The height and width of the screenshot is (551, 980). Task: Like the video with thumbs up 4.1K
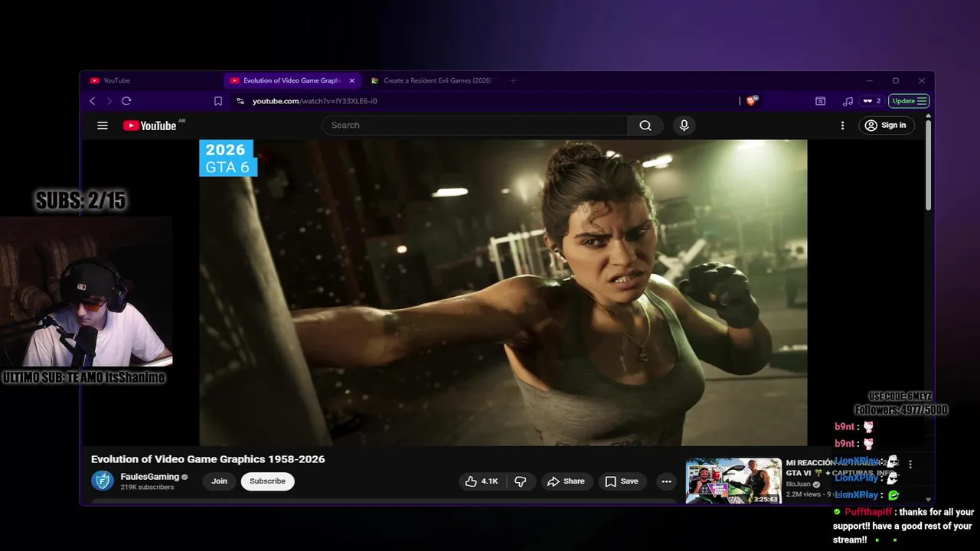click(482, 481)
